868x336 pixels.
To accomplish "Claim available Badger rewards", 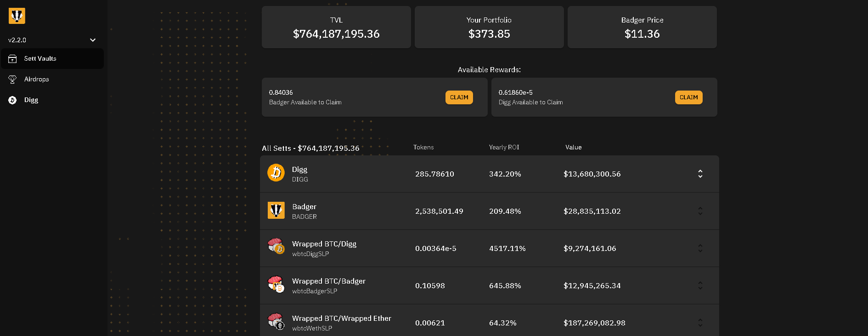I will [x=459, y=97].
